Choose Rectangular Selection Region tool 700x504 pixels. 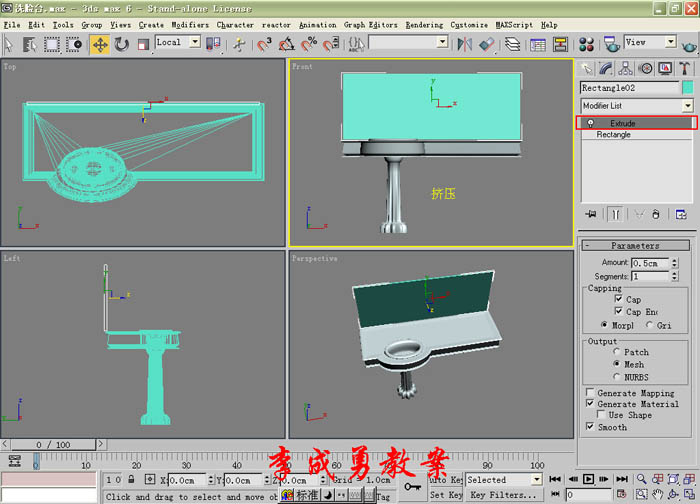click(51, 44)
